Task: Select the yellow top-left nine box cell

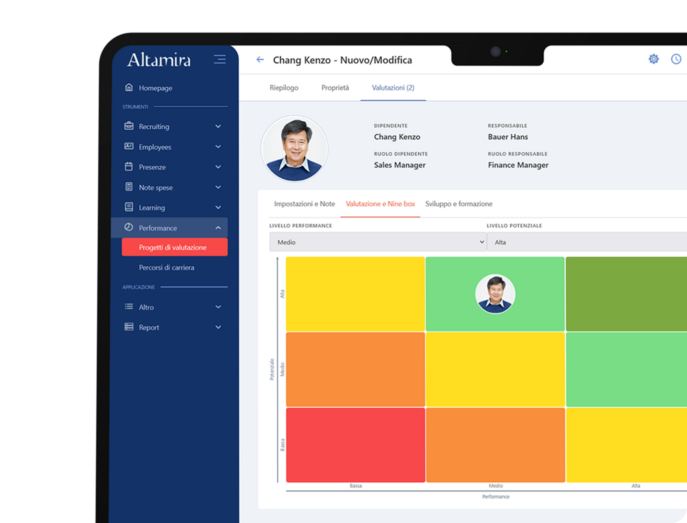Action: click(x=355, y=294)
